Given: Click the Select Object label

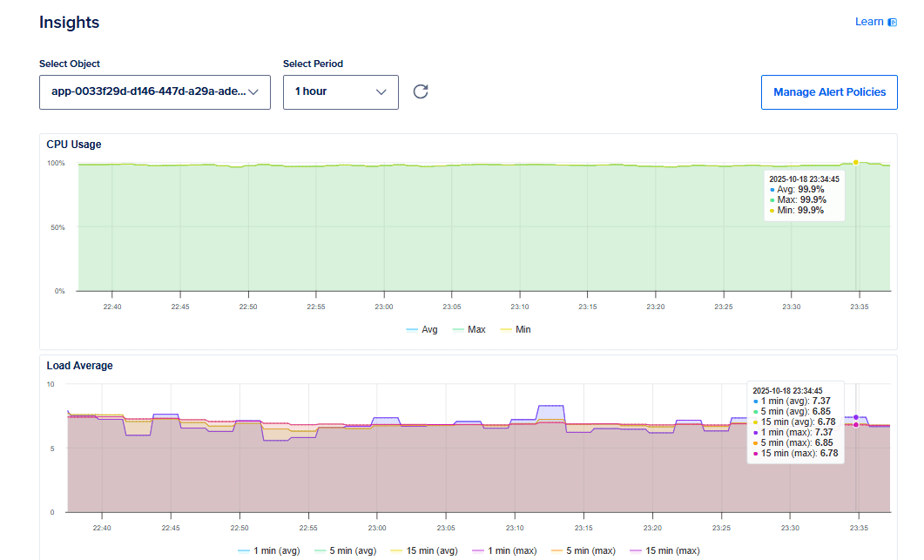Looking at the screenshot, I should pyautogui.click(x=70, y=64).
